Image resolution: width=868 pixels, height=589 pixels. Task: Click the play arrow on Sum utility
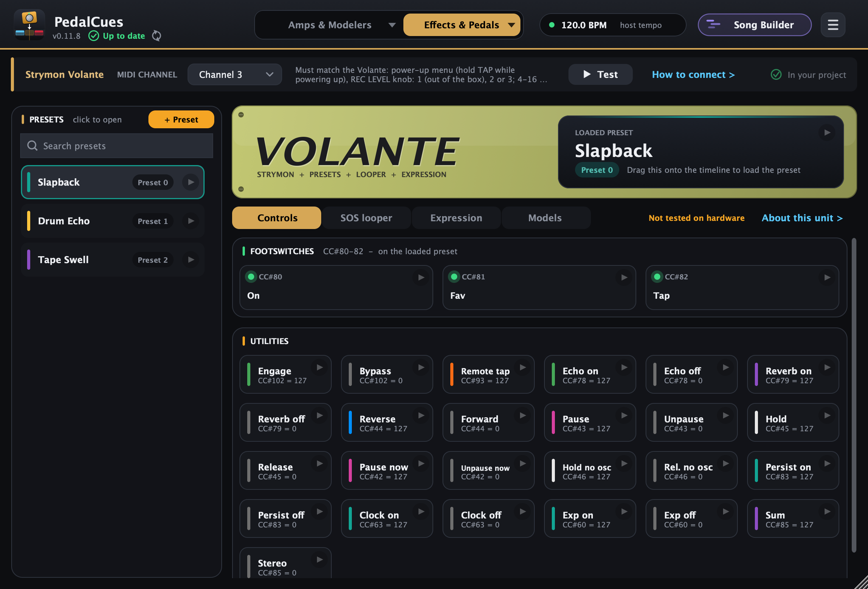click(x=827, y=511)
